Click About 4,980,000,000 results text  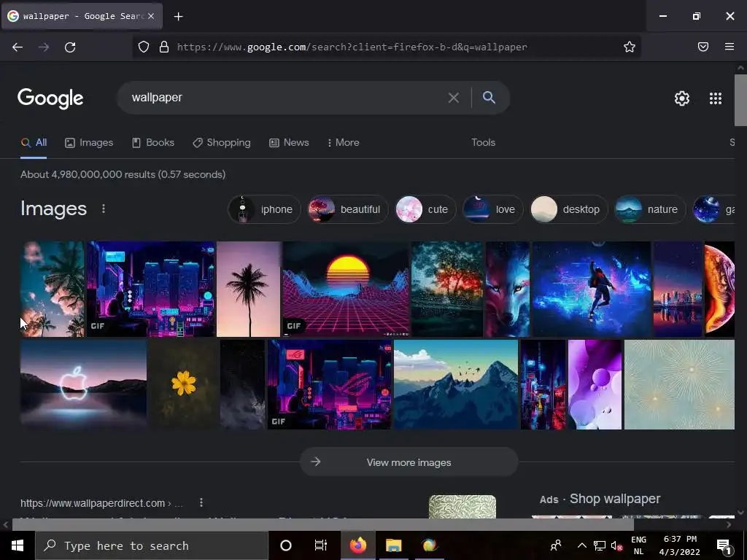point(123,174)
